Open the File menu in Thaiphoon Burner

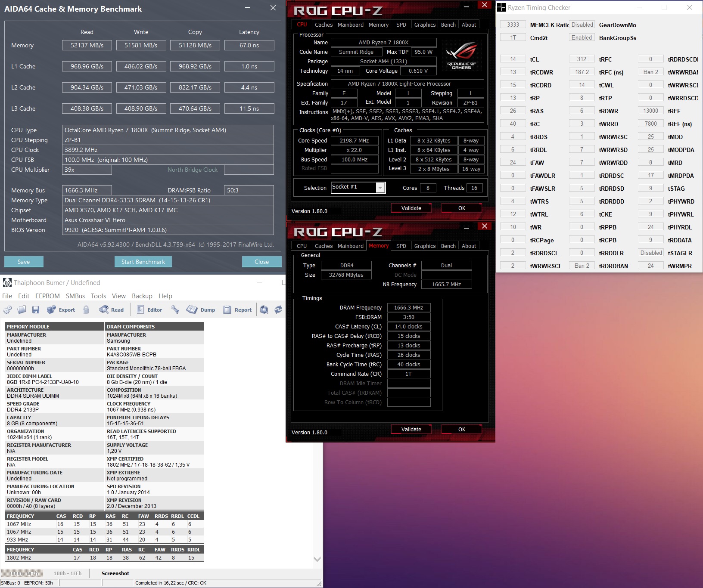pyautogui.click(x=7, y=296)
